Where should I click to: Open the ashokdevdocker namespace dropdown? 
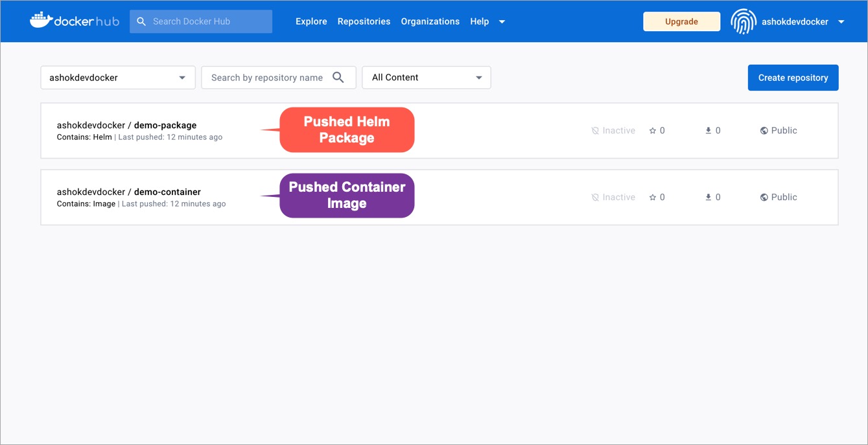pos(117,78)
